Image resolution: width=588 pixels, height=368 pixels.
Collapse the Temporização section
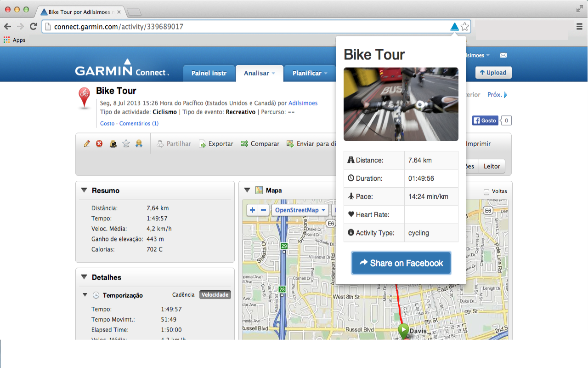[85, 295]
